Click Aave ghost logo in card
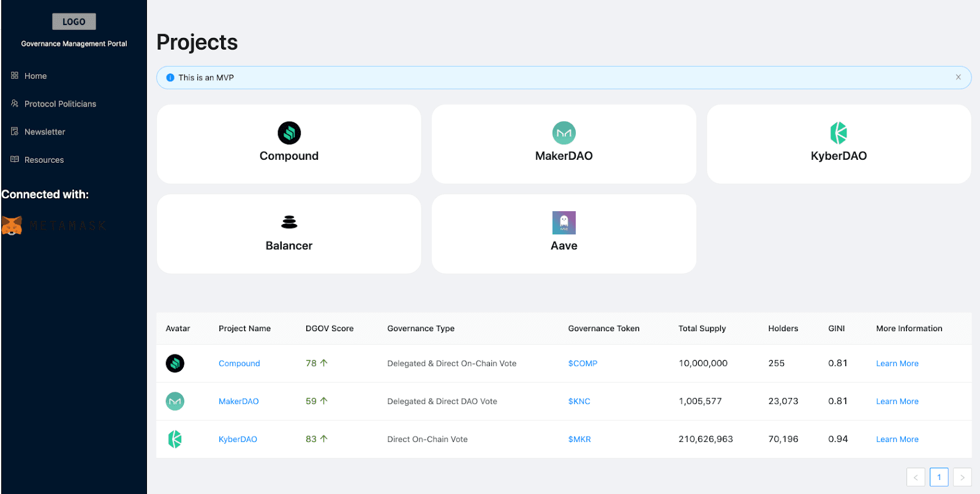This screenshot has height=494, width=980. pos(564,223)
